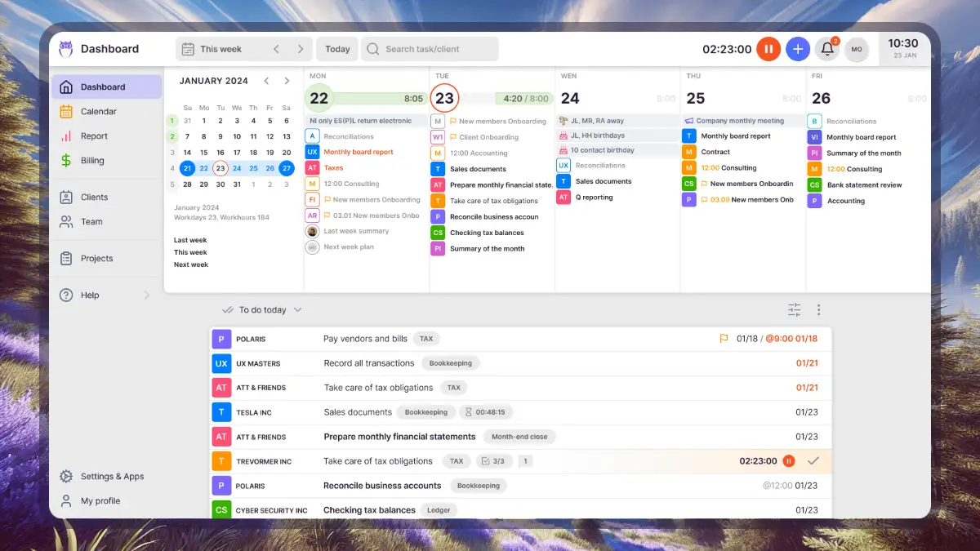Open the three-dot more options menu
Image resolution: width=980 pixels, height=551 pixels.
[x=818, y=310]
